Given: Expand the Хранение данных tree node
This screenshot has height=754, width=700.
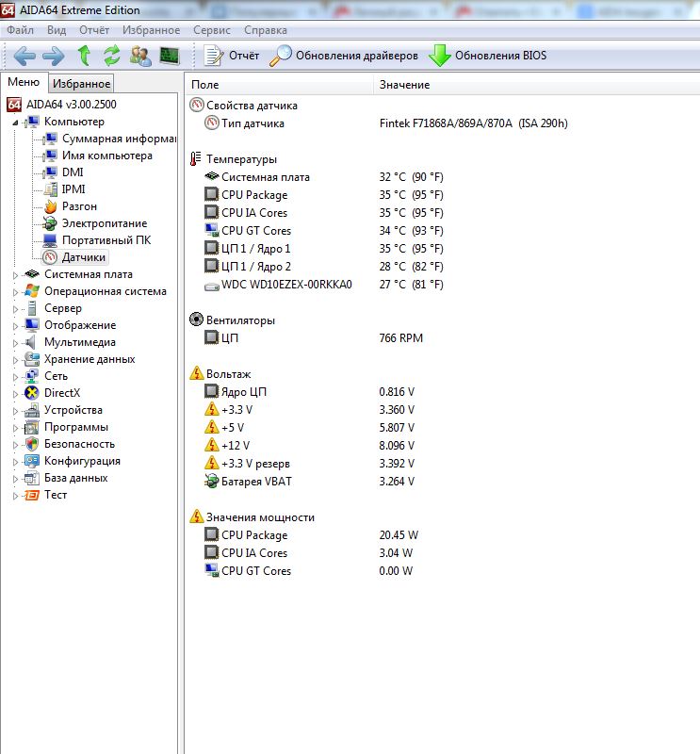Looking at the screenshot, I should pos(15,360).
